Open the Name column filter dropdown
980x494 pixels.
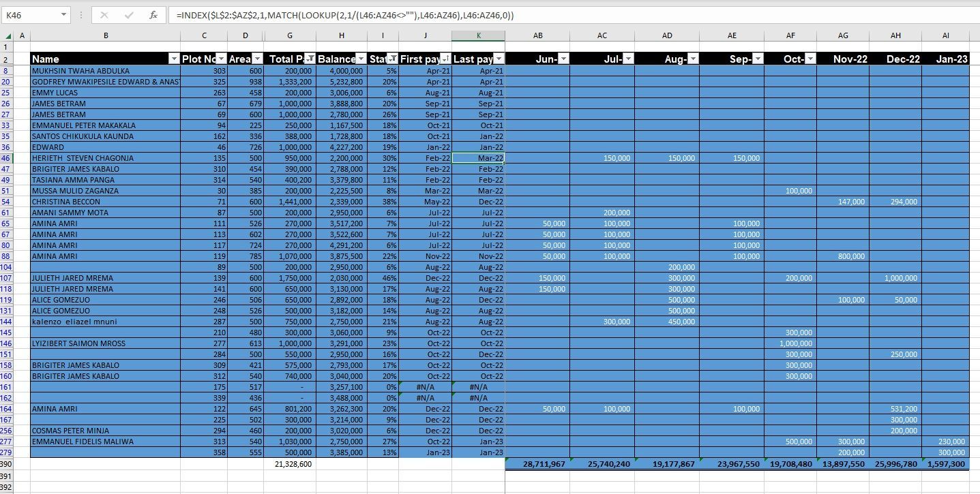point(175,59)
